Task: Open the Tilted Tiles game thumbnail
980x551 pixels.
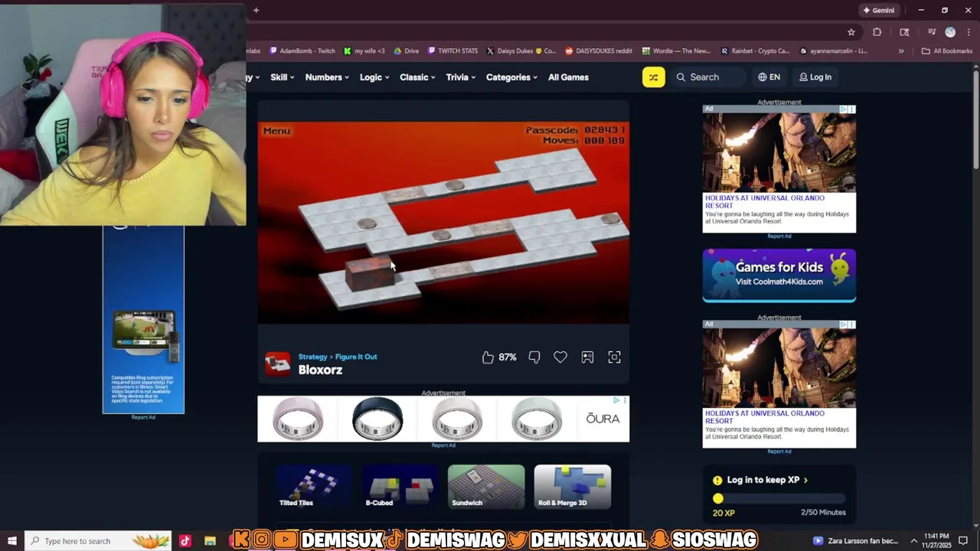Action: 312,486
